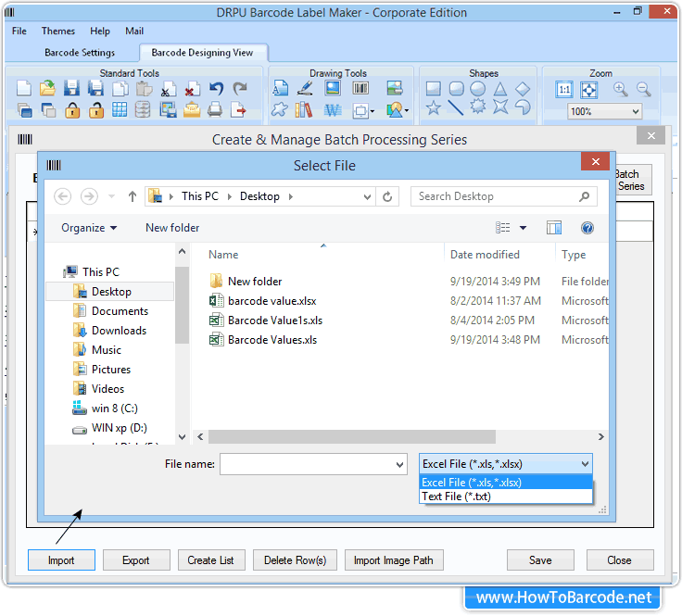
Task: Click the horizontal scrollbar in file list
Action: tap(351, 436)
